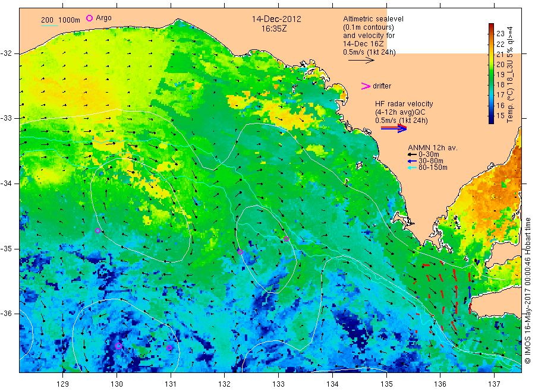The image size is (535, 392).
Task: Click the black 0-30m ANMN arrow
Action: 412,154
